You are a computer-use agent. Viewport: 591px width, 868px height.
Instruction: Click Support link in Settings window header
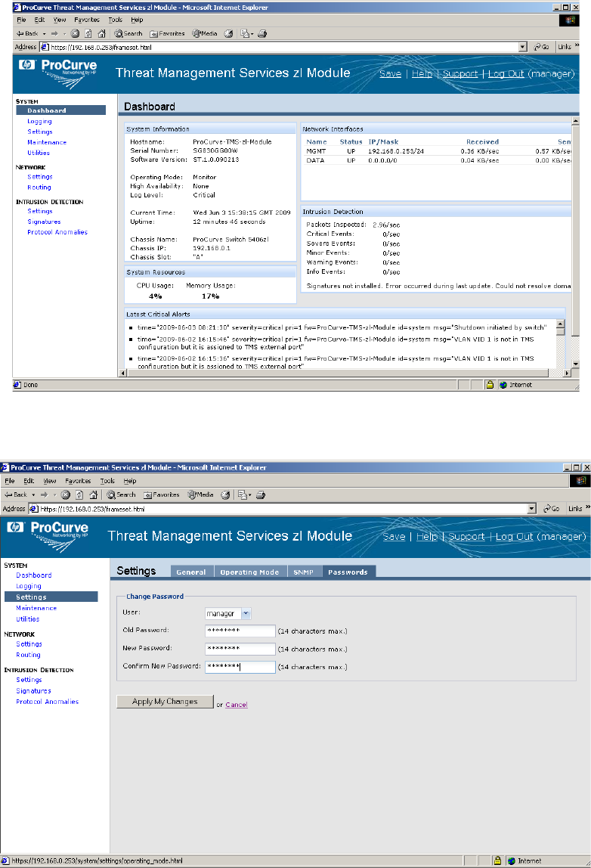point(466,536)
